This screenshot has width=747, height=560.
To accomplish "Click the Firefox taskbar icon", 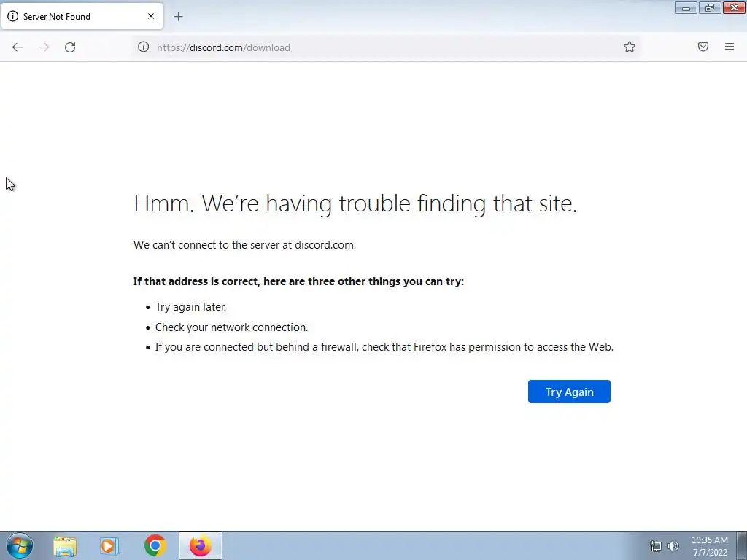I will (x=201, y=545).
